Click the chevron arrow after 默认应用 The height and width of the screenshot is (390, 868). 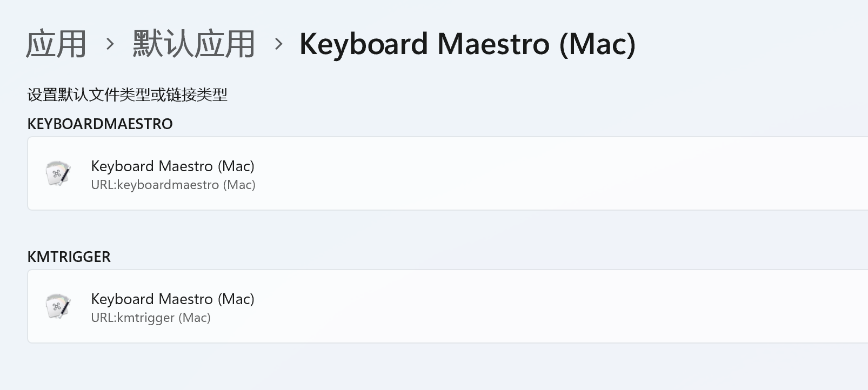pyautogui.click(x=278, y=44)
